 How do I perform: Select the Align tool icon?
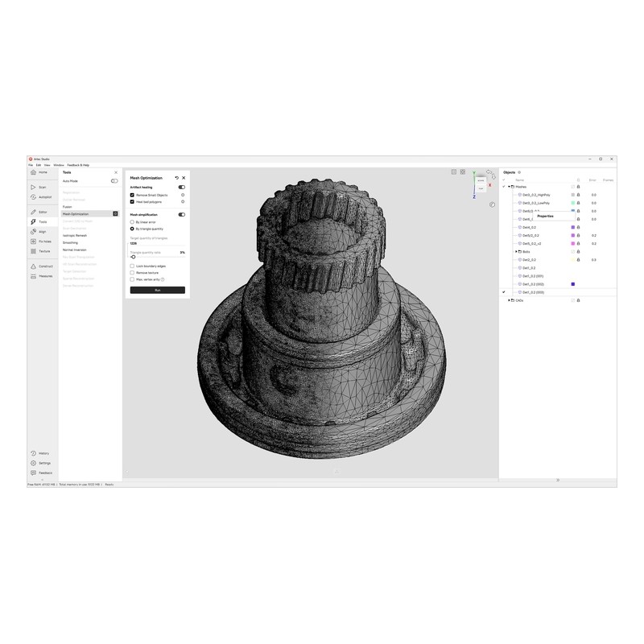click(33, 232)
